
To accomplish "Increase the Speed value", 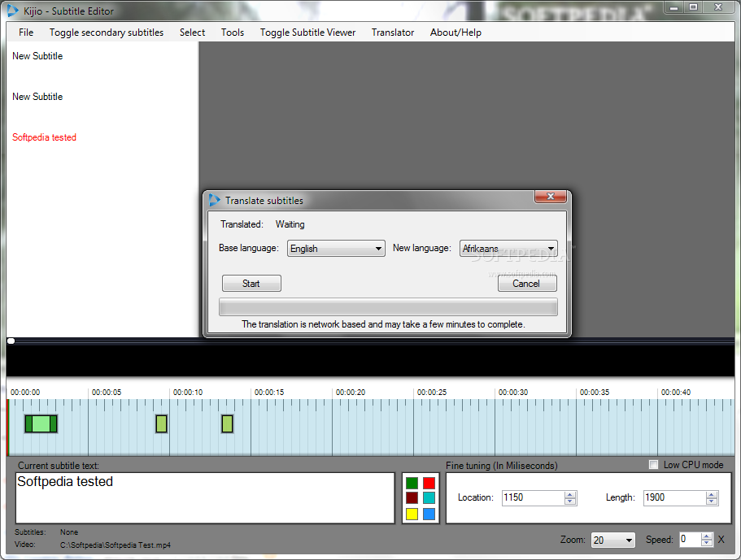I will pyautogui.click(x=707, y=536).
